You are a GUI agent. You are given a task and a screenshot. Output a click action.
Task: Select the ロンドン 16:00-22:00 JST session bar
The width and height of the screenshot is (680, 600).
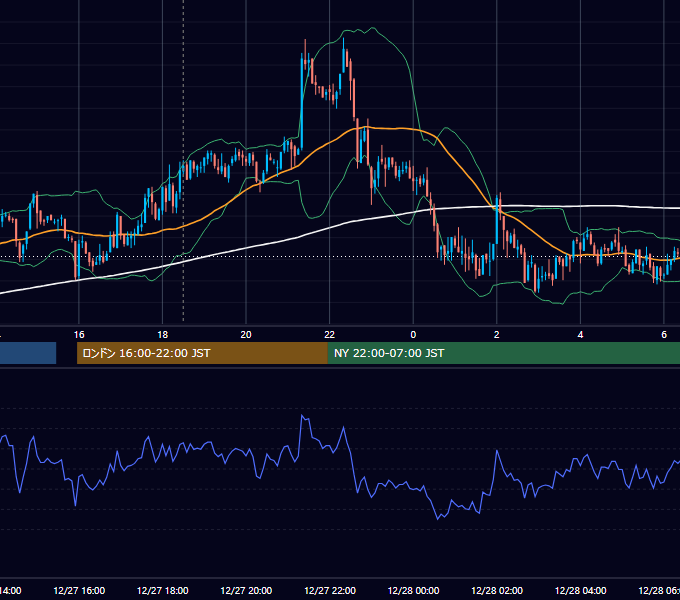point(202,353)
